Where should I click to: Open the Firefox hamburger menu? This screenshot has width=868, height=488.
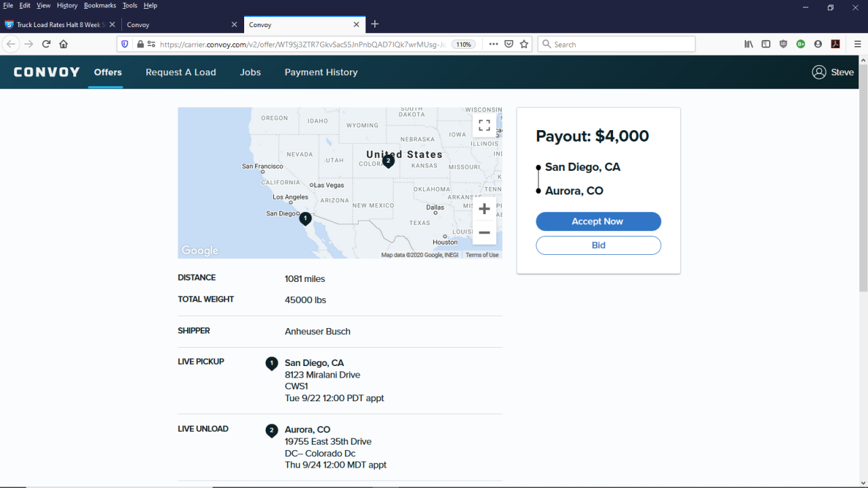[x=857, y=44]
